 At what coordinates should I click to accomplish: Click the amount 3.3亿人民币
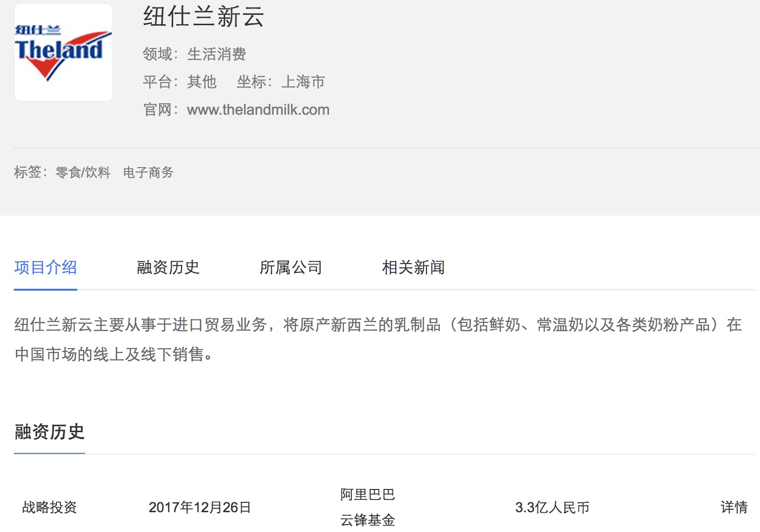coord(552,507)
